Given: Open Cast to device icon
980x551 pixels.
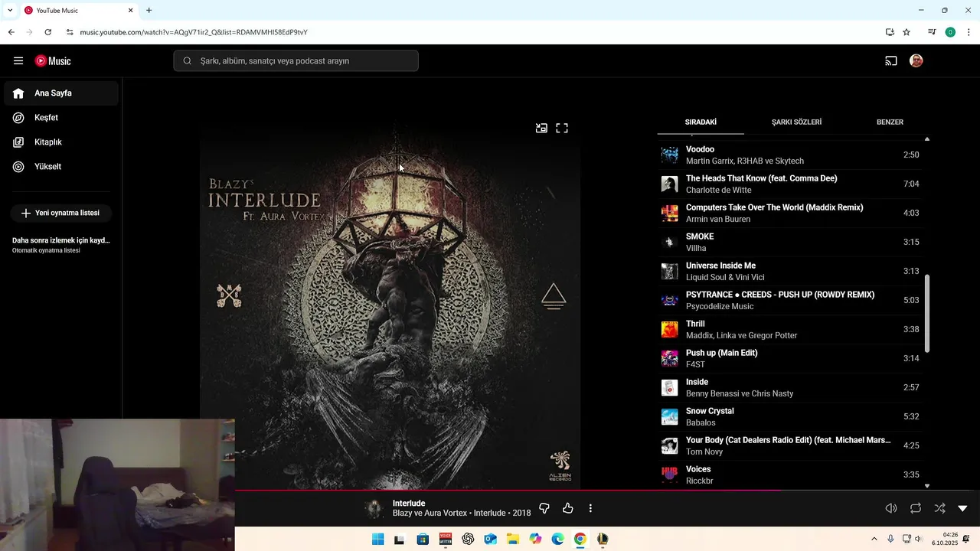Looking at the screenshot, I should (x=891, y=61).
